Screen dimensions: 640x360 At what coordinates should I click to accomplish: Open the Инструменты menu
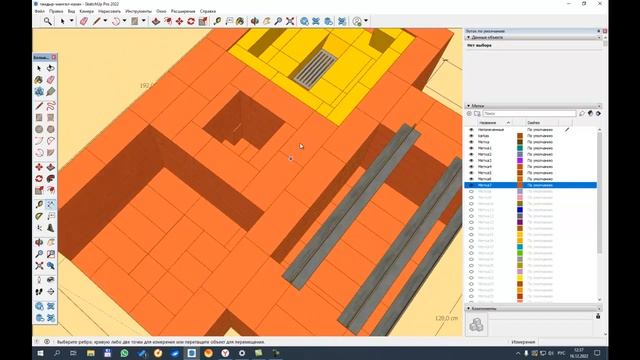point(138,11)
